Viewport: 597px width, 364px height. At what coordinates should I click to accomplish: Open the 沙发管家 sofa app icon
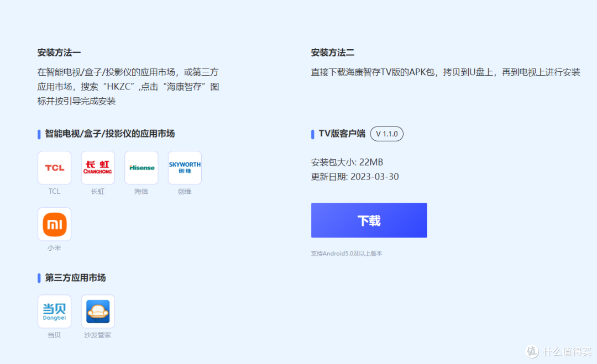coord(98,312)
